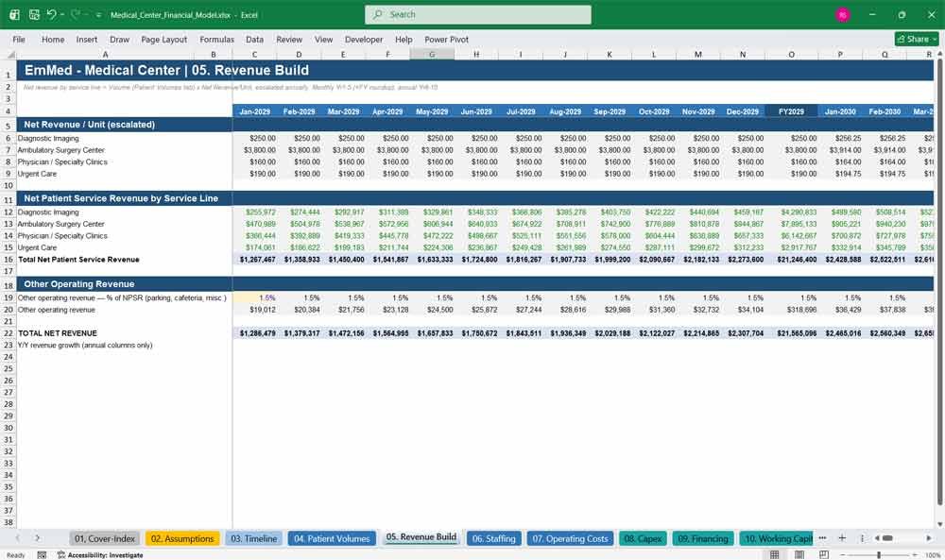The height and width of the screenshot is (560, 945).
Task: Click the 100% zoom level
Action: click(x=933, y=554)
